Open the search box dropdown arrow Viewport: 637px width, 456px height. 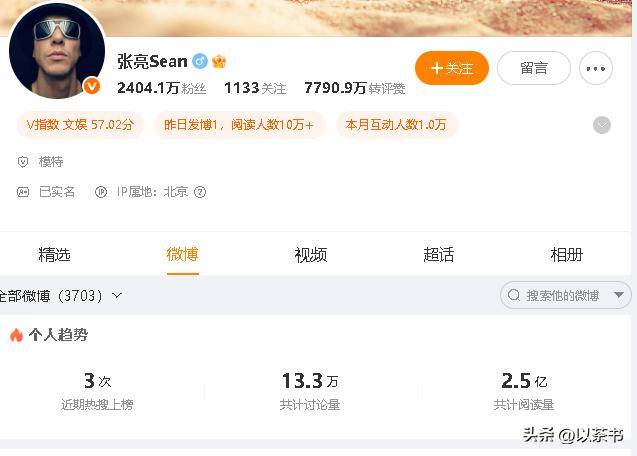619,295
